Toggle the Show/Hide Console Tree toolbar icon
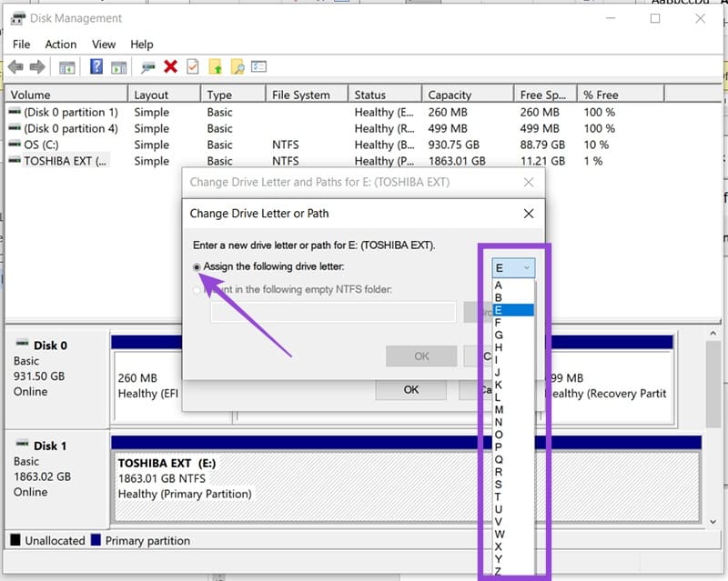The image size is (728, 581). (66, 65)
